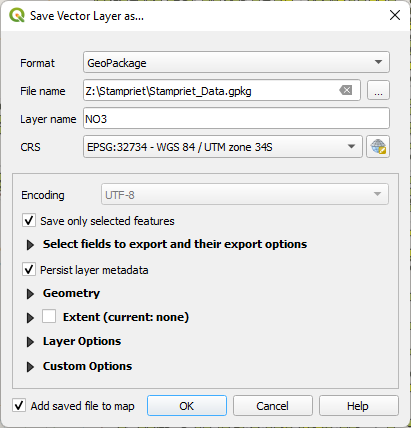Expand the Custom Options section
The height and width of the screenshot is (428, 411).
[30, 367]
